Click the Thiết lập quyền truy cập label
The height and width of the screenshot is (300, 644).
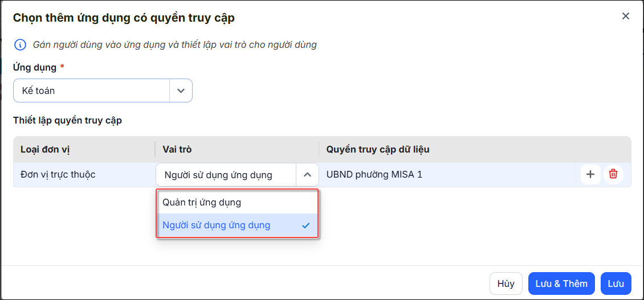point(67,121)
